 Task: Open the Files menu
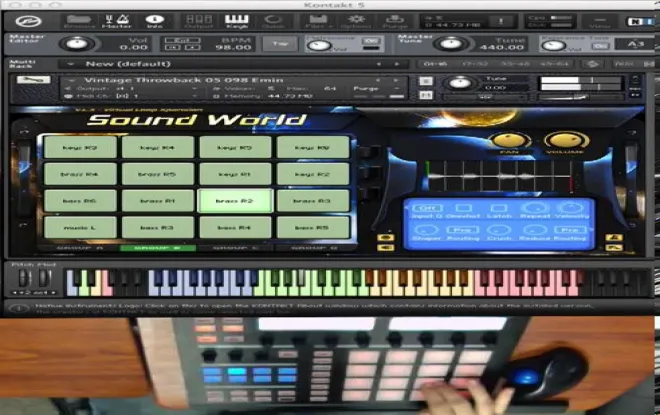click(318, 21)
